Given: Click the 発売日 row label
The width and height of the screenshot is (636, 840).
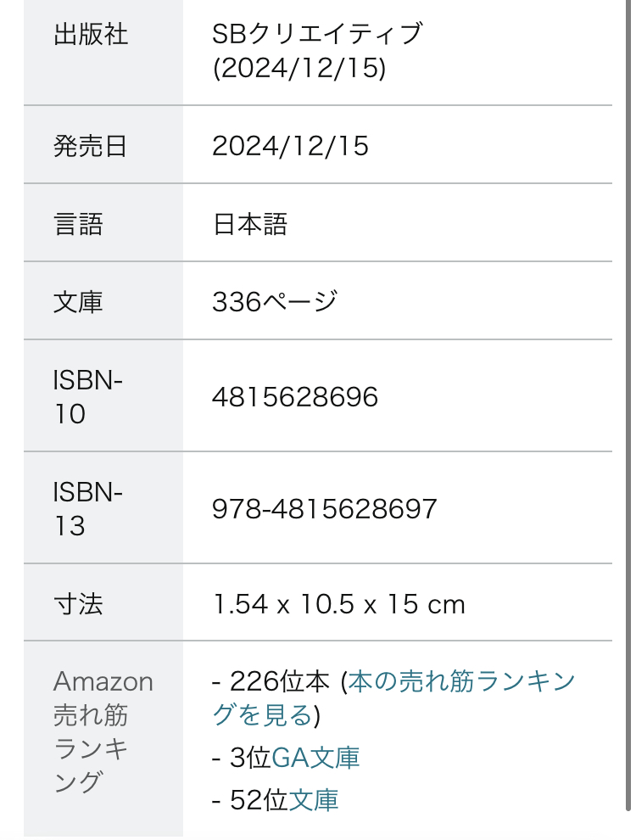Looking at the screenshot, I should click(91, 147).
